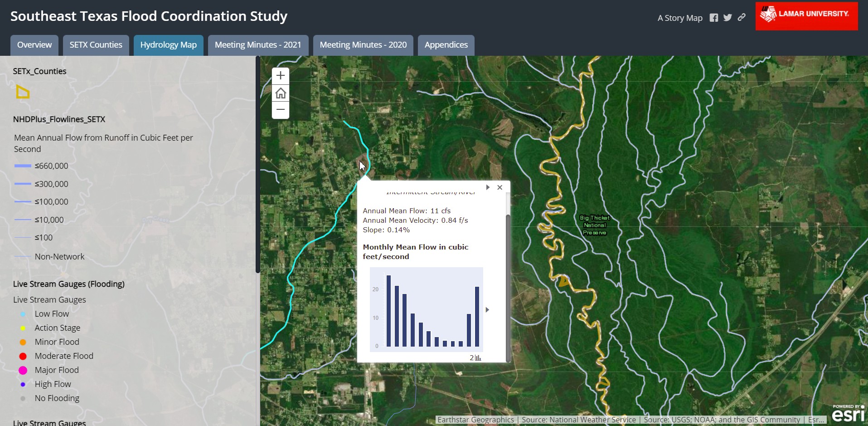Click 'Annual Mean Velocity: 0.84 f/s' text

click(x=415, y=220)
